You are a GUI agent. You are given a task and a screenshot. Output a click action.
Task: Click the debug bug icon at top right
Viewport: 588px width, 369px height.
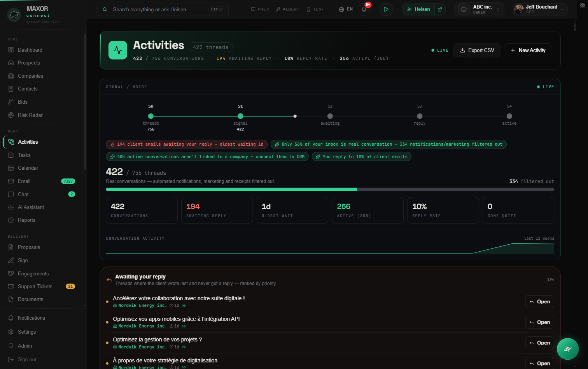[582, 5]
